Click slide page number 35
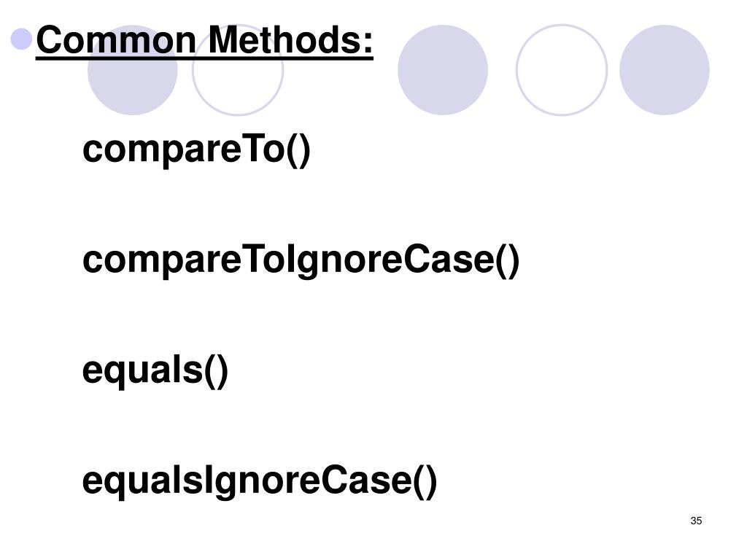747x560 pixels. tap(696, 521)
